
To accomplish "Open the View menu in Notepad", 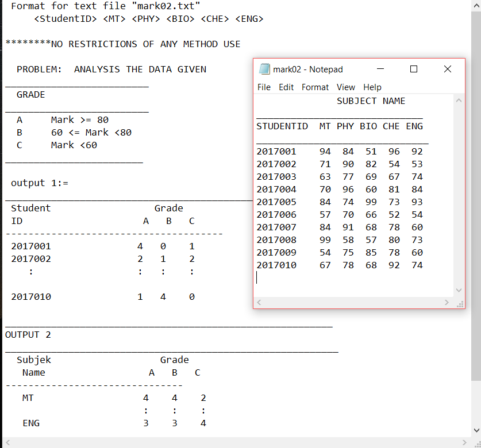I will point(345,87).
